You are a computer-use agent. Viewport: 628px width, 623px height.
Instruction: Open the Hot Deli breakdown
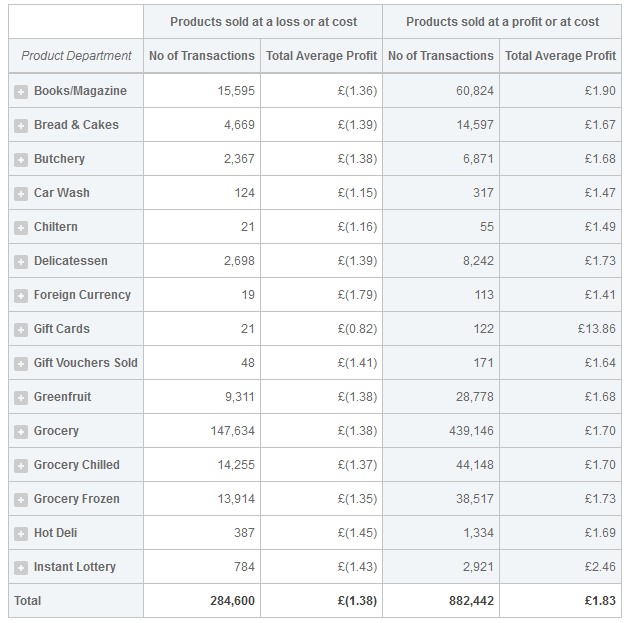(x=21, y=534)
